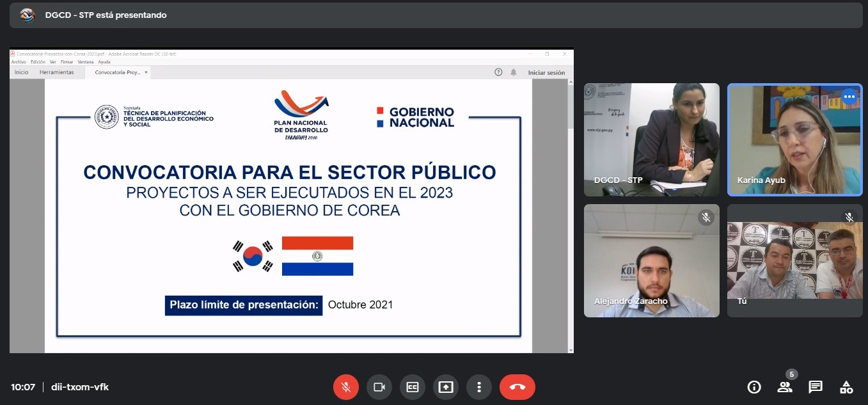
Task: Show the participants list with the people icon
Action: [785, 387]
